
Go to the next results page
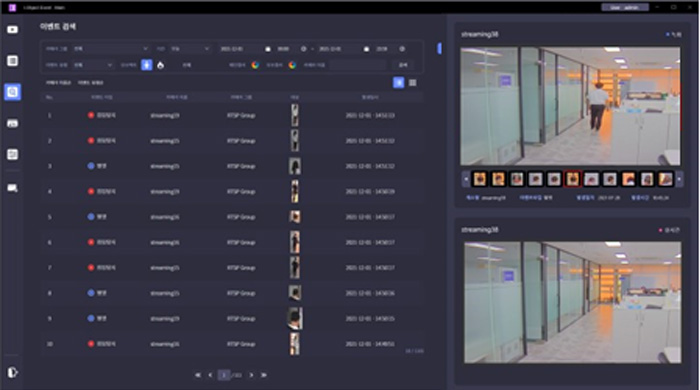(251, 375)
